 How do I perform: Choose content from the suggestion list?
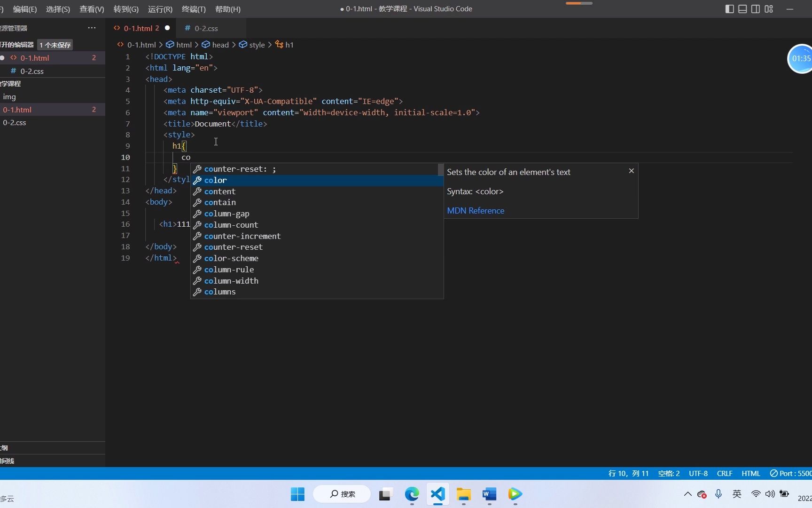coord(317,191)
